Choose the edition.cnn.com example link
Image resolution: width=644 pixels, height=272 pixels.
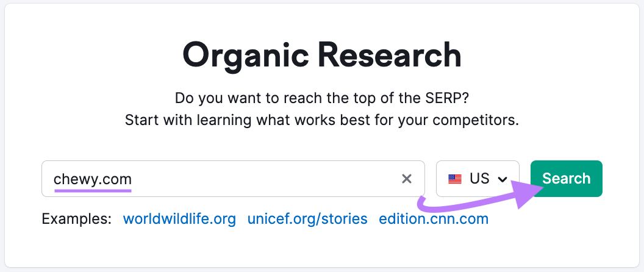click(x=434, y=219)
